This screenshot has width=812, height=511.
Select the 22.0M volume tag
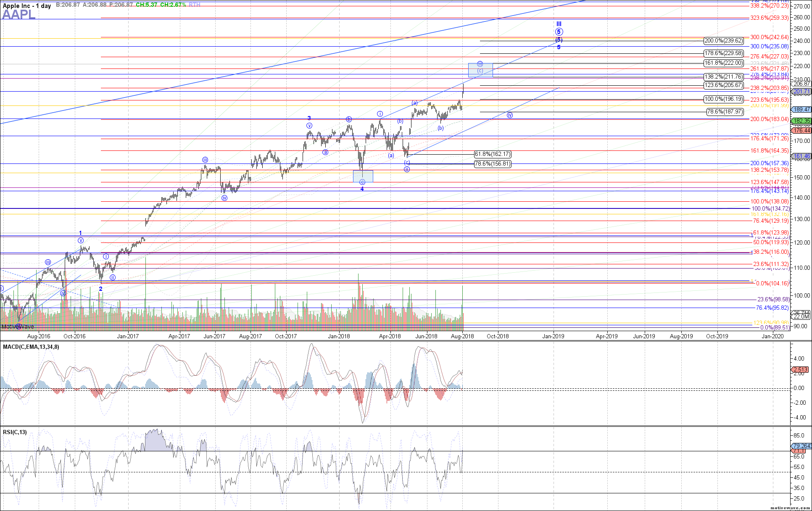pyautogui.click(x=801, y=317)
